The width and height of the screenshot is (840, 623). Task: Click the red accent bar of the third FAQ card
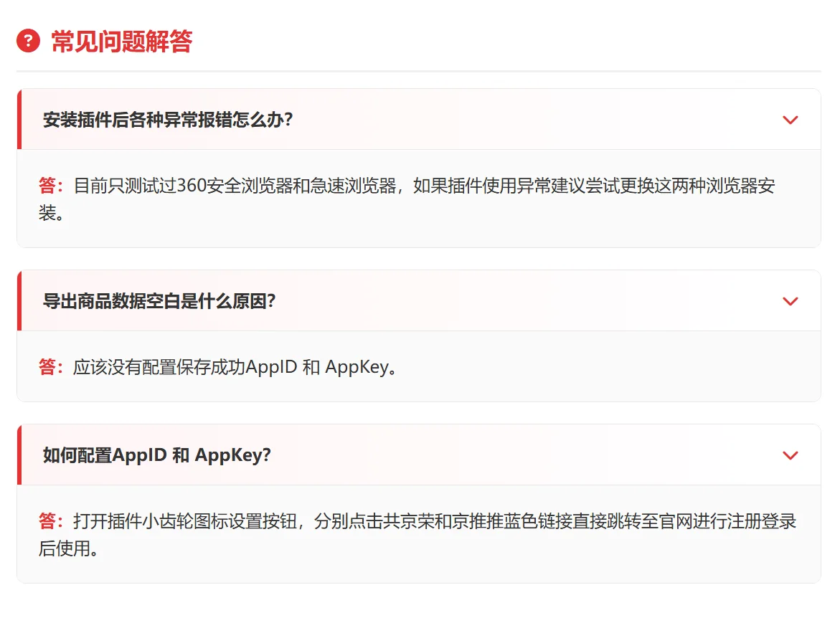[18, 455]
